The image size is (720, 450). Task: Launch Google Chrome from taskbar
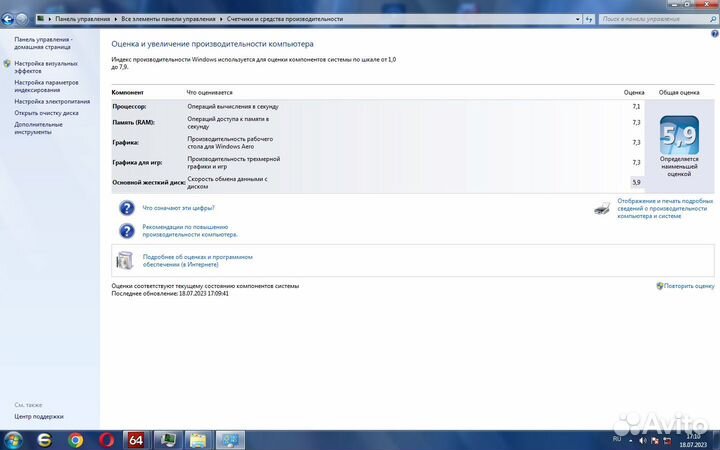(76, 440)
